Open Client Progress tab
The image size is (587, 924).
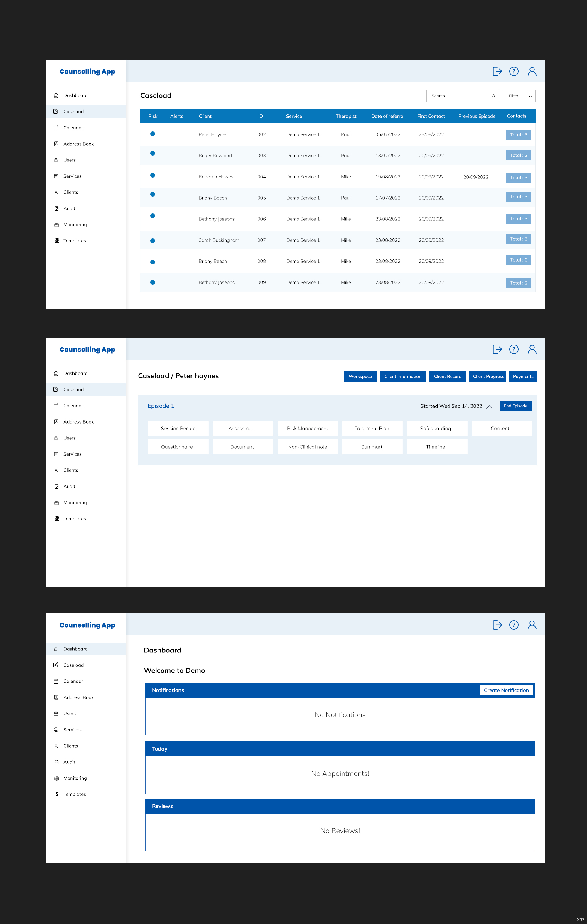[488, 376]
